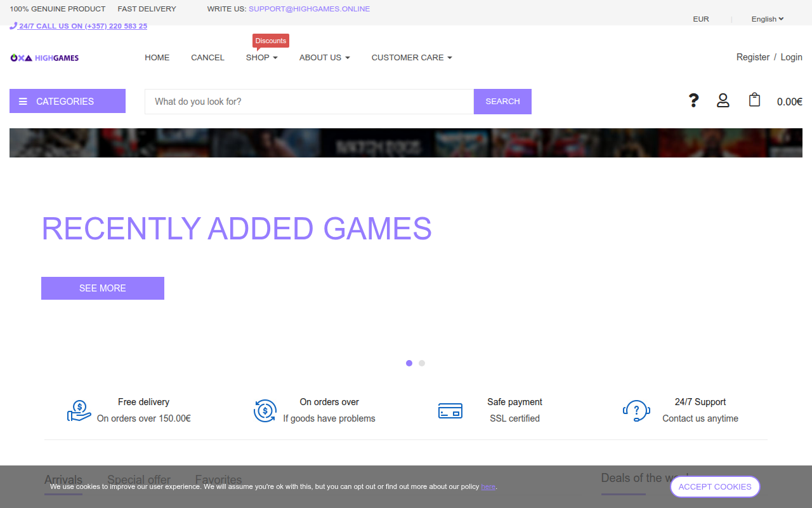
Task: Open the Cancel menu item
Action: pyautogui.click(x=208, y=57)
